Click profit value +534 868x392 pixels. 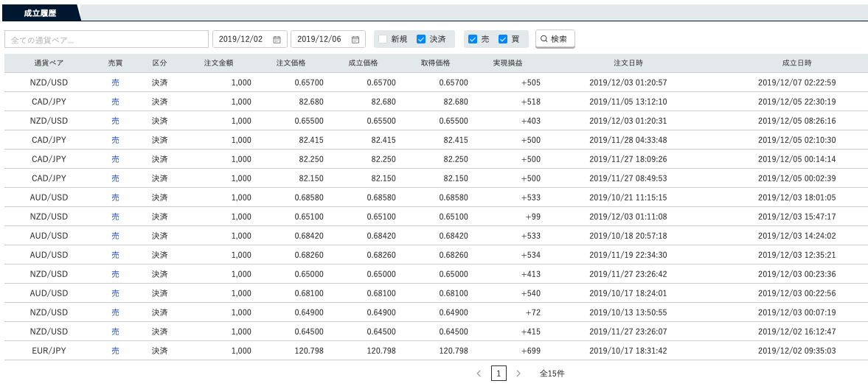(x=531, y=255)
